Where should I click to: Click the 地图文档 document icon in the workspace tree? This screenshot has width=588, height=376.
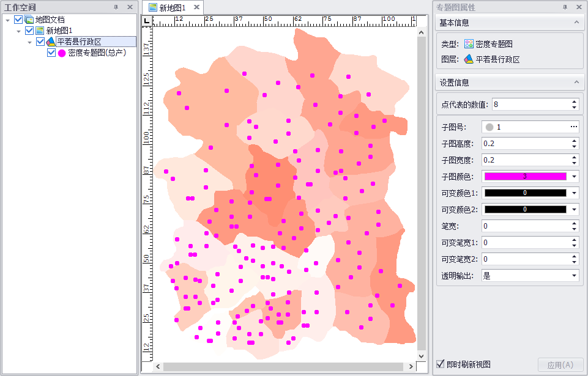(x=29, y=20)
